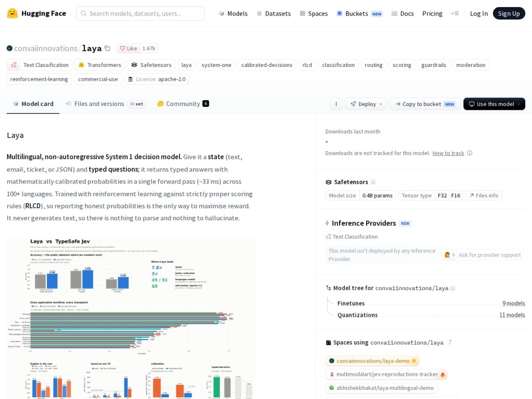This screenshot has width=532, height=399.
Task: Click the info icon next to Safetensors
Action: tap(373, 182)
